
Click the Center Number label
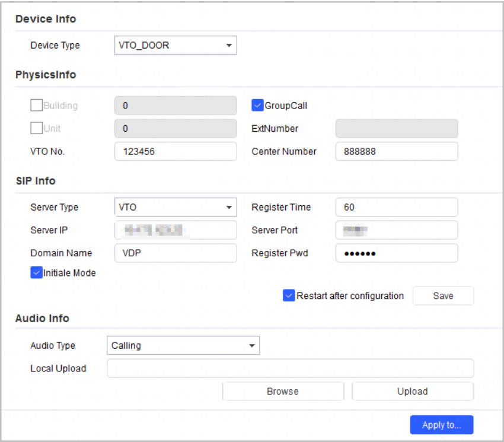coord(284,151)
